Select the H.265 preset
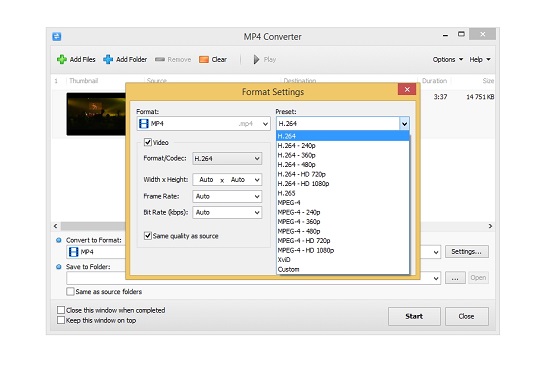The width and height of the screenshot is (550, 372). (343, 193)
